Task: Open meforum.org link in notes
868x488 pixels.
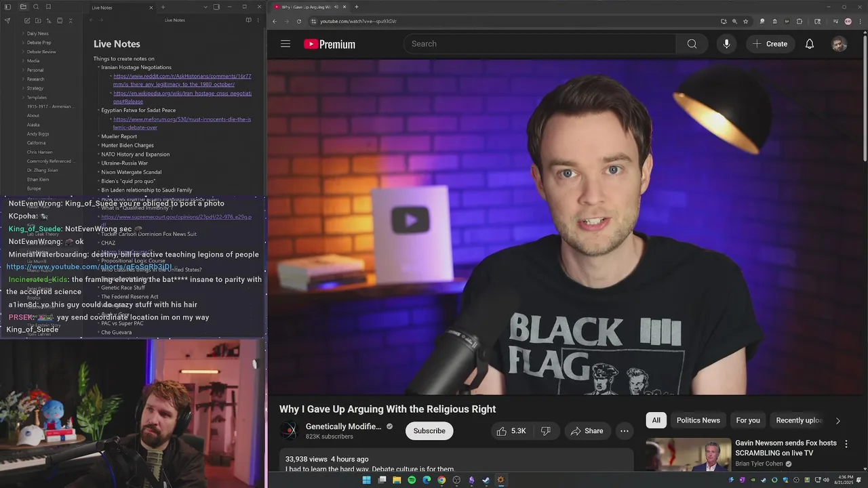Action: [182, 123]
